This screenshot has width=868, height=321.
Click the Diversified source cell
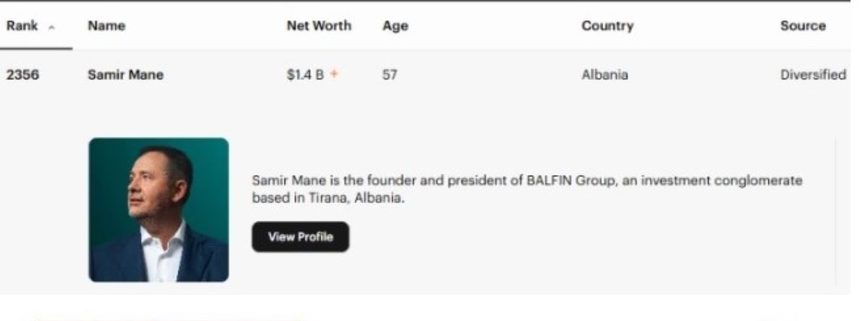[x=813, y=74]
